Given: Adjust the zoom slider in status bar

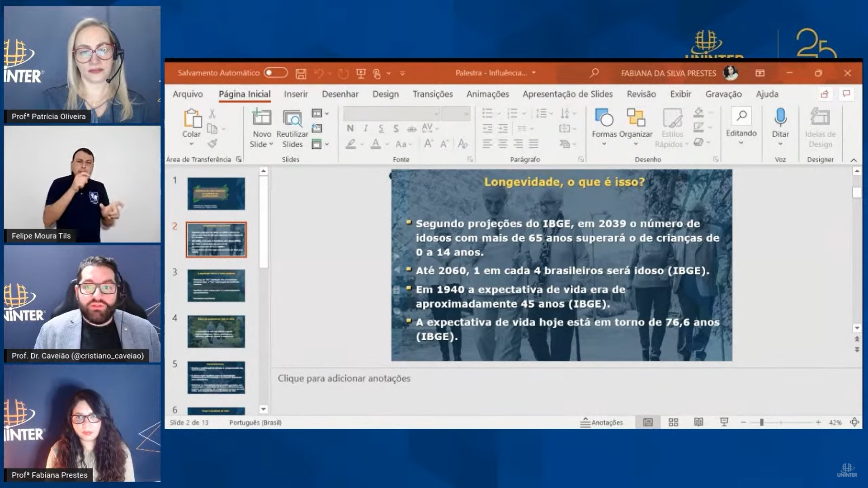Looking at the screenshot, I should click(x=762, y=422).
